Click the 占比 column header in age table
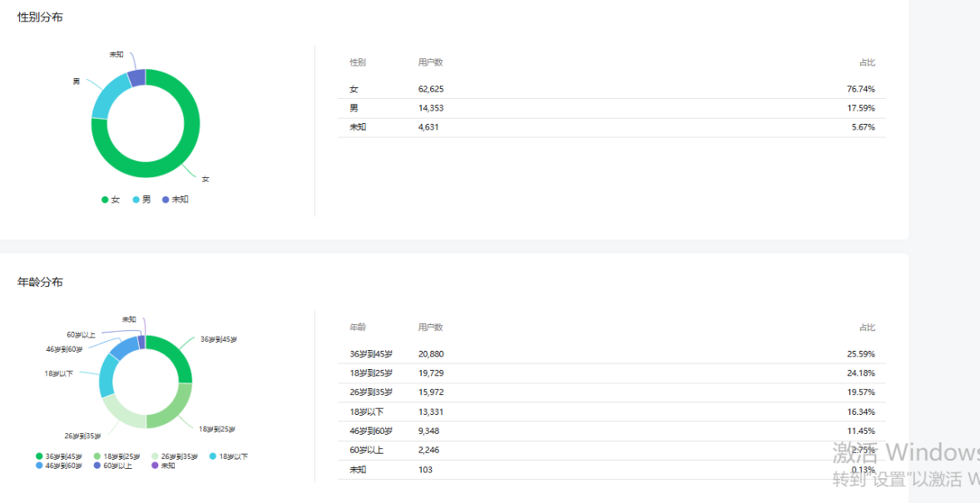Image resolution: width=980 pixels, height=503 pixels. (867, 327)
